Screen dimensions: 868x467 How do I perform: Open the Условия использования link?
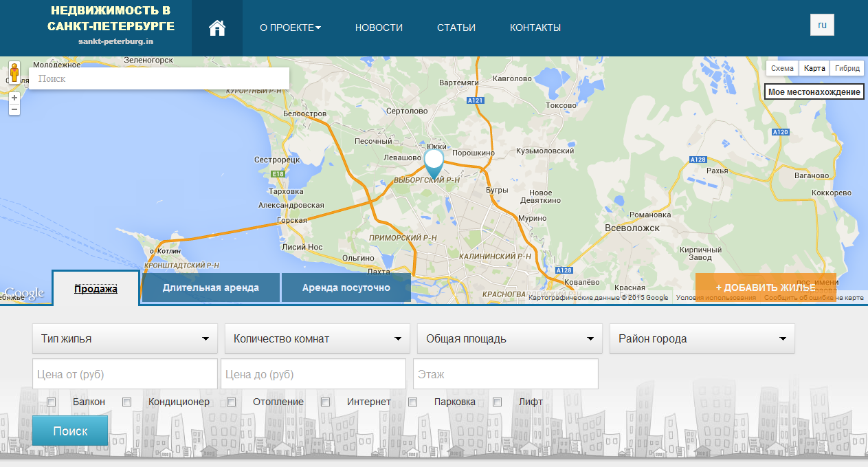click(716, 298)
